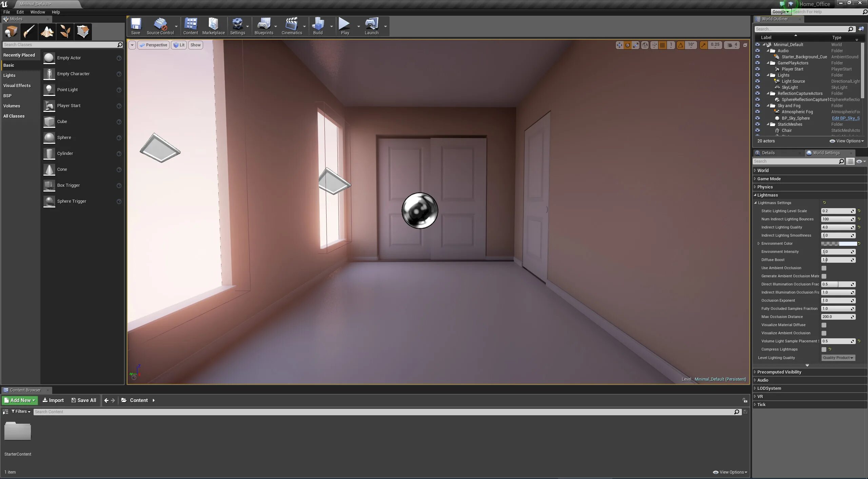Expand the Game Mode section
This screenshot has height=479, width=868.
(x=769, y=179)
